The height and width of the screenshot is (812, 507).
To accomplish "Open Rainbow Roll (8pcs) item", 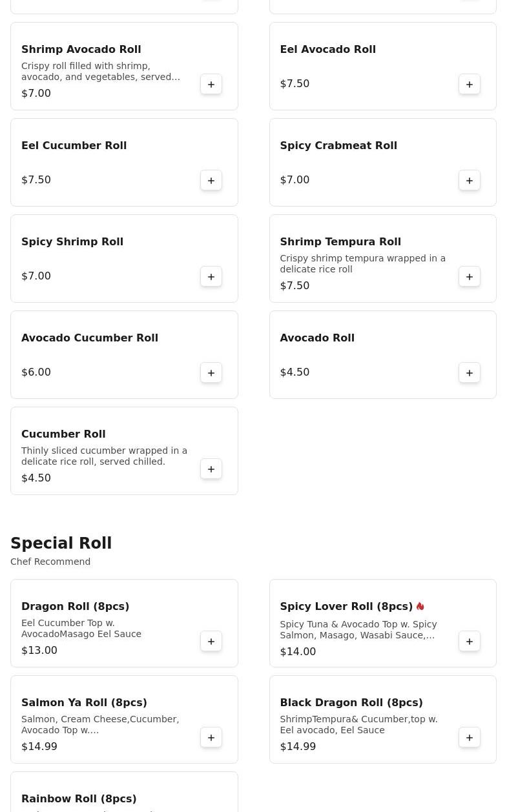I will click(79, 799).
